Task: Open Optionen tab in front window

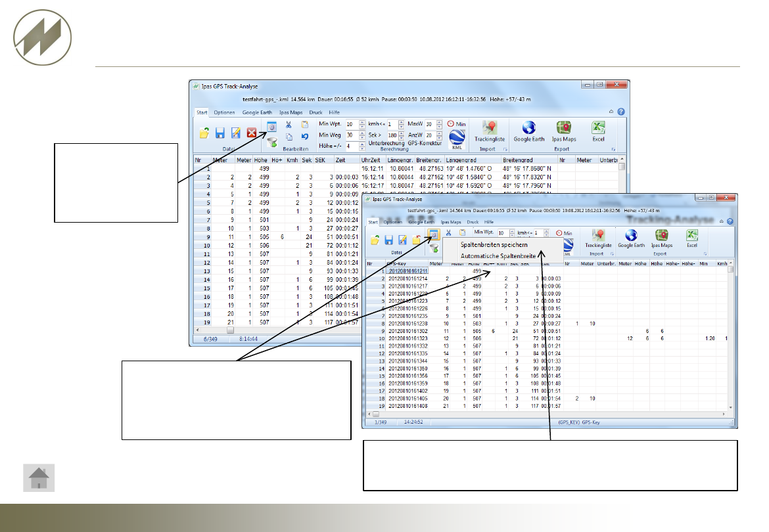Action: tap(392, 222)
